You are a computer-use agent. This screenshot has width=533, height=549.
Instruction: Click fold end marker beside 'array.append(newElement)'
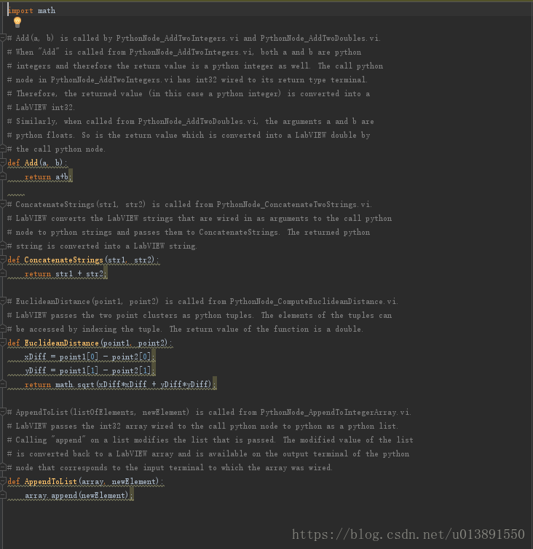point(3,495)
